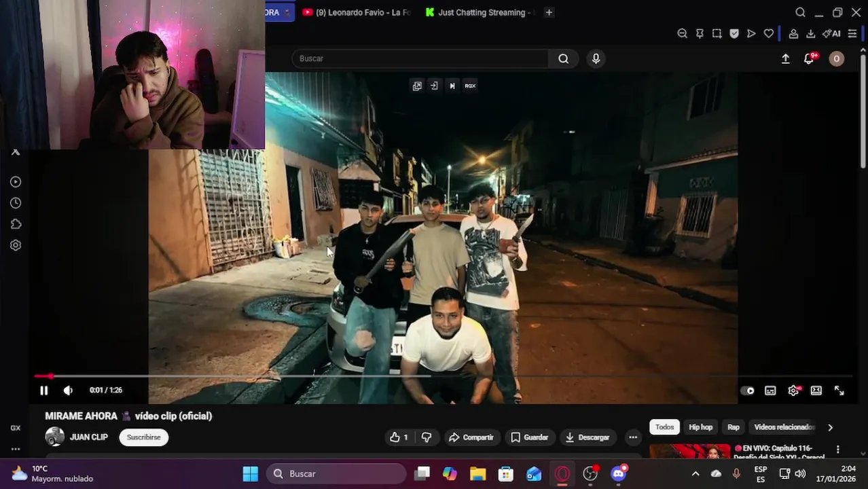Subscribe to JUAN CLIP with Suscribirse
Screen dimensions: 868x489
pos(144,437)
